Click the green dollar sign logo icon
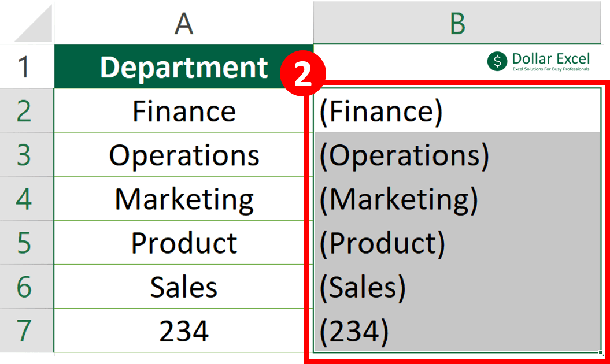Screen dimensions: 610x364 pyautogui.click(x=497, y=60)
